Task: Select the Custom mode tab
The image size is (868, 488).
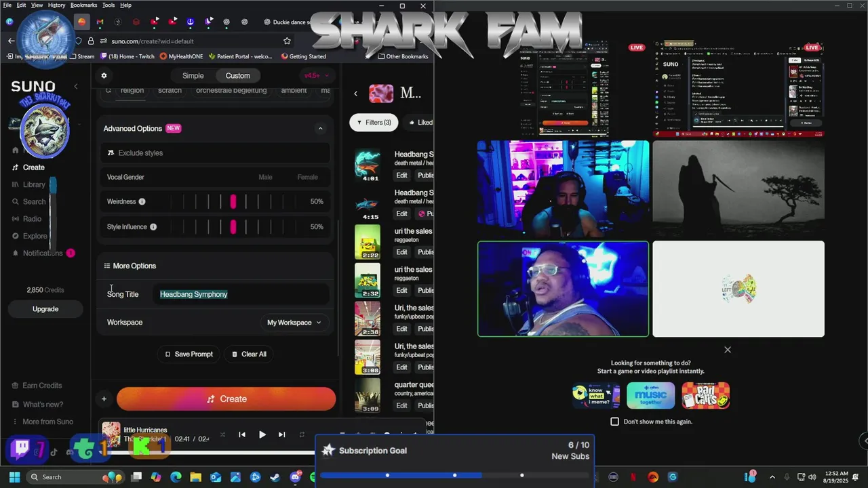Action: coord(237,76)
